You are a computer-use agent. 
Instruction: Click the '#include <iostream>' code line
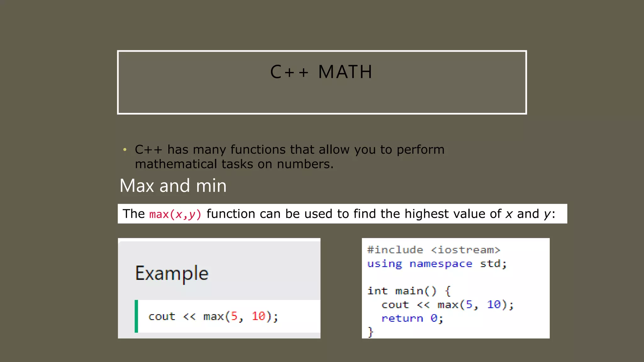pyautogui.click(x=434, y=250)
